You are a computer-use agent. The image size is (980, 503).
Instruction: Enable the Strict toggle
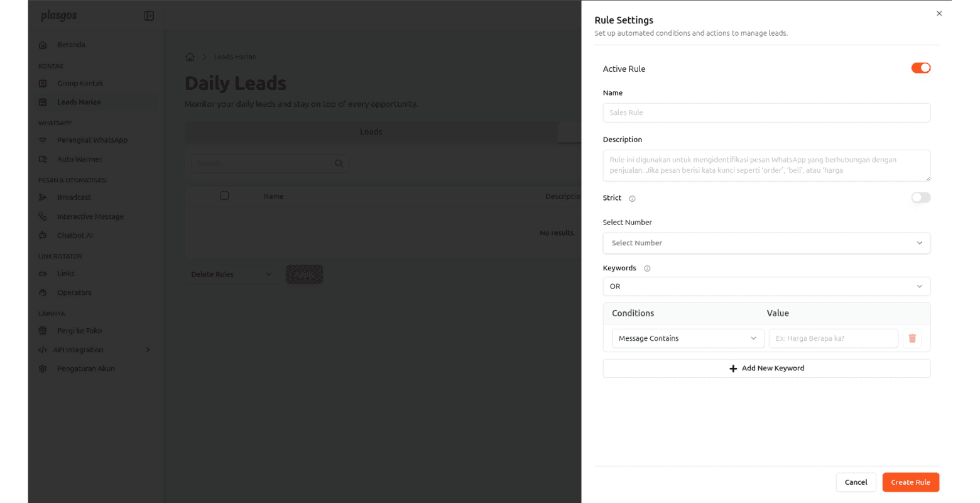tap(920, 197)
